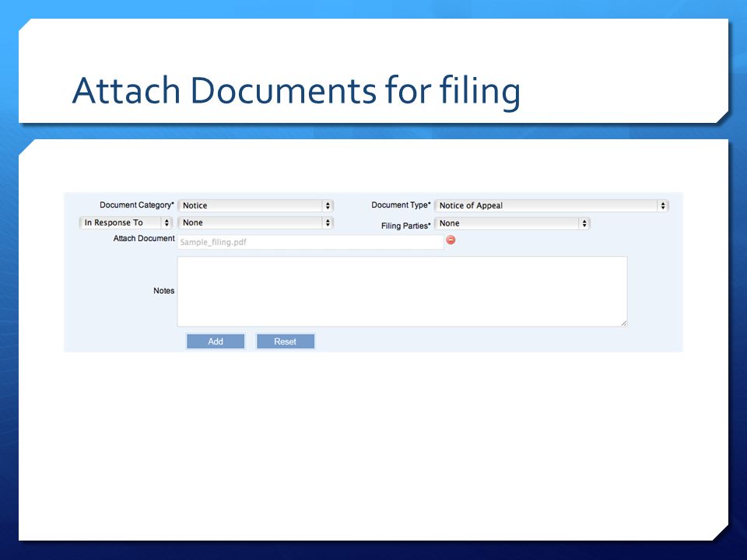
Task: Open the Filing Parties dropdown
Action: coord(512,223)
